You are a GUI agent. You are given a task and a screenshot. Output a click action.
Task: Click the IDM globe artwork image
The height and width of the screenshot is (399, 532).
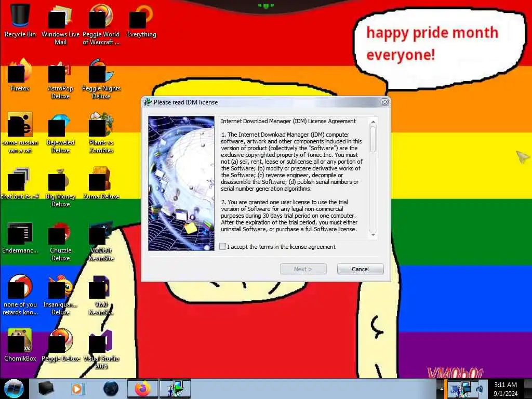181,183
